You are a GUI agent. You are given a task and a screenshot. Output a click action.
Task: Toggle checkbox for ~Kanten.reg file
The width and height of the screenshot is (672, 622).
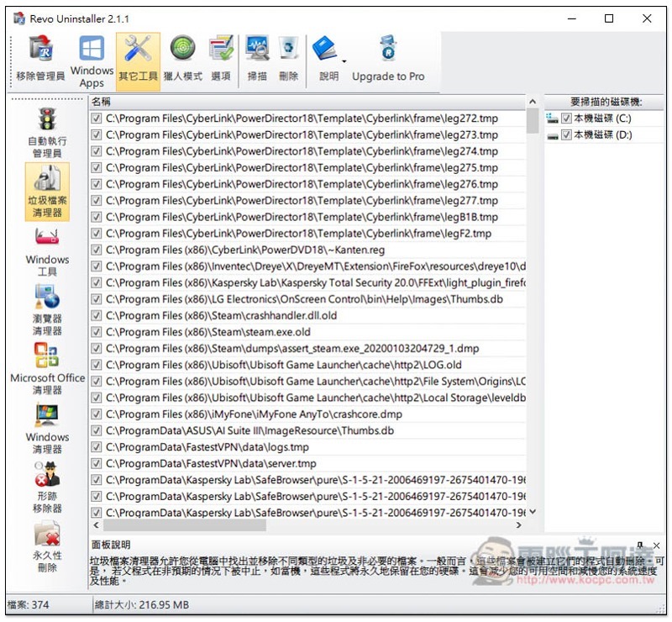point(97,250)
